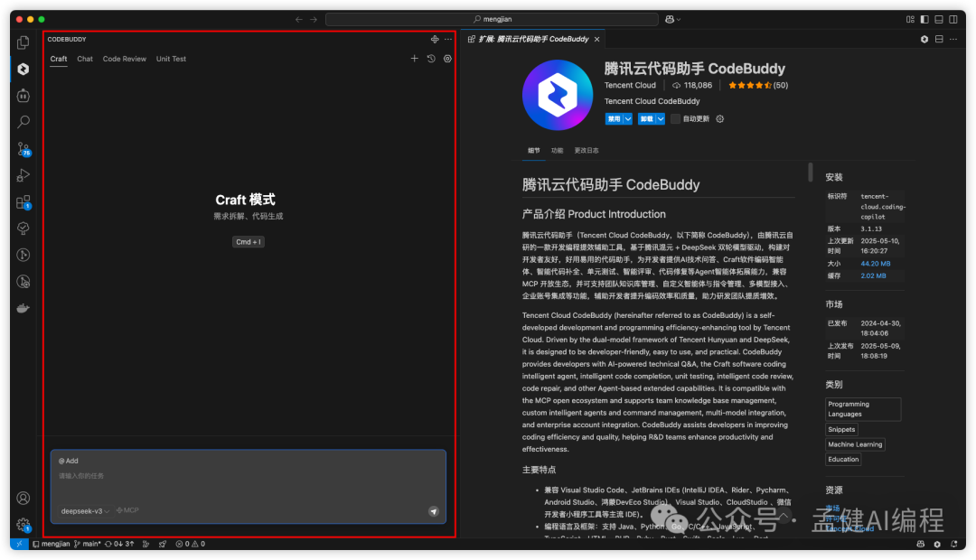Screen dimensions: 976x560
Task: Open CodeBuddy hexagon icon in activity bar
Action: (x=23, y=69)
